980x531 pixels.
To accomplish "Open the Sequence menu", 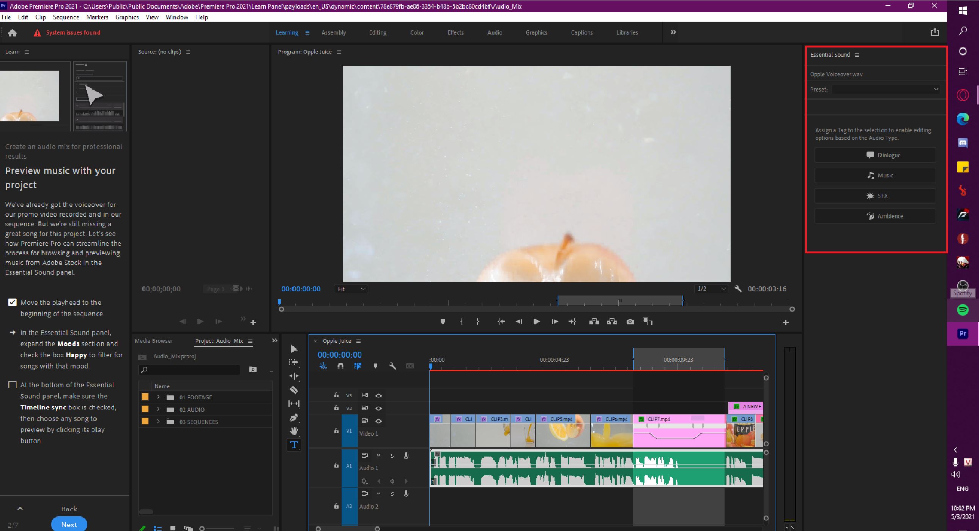I will (66, 17).
